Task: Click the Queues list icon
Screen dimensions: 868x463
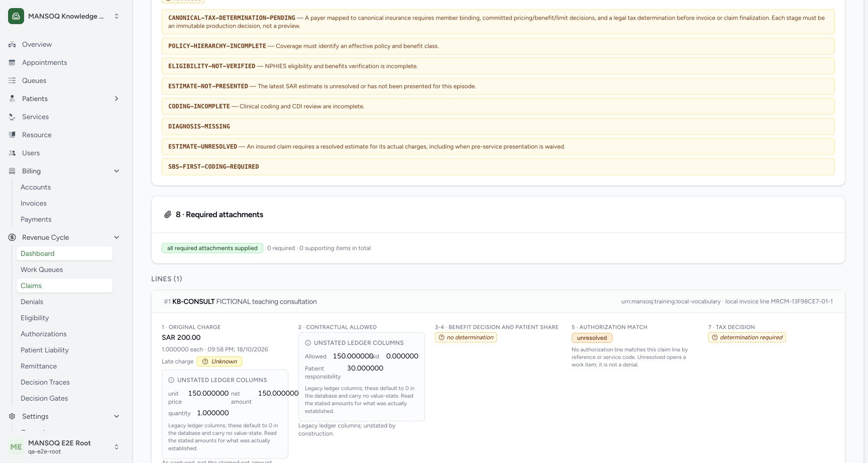Action: pyautogui.click(x=12, y=80)
